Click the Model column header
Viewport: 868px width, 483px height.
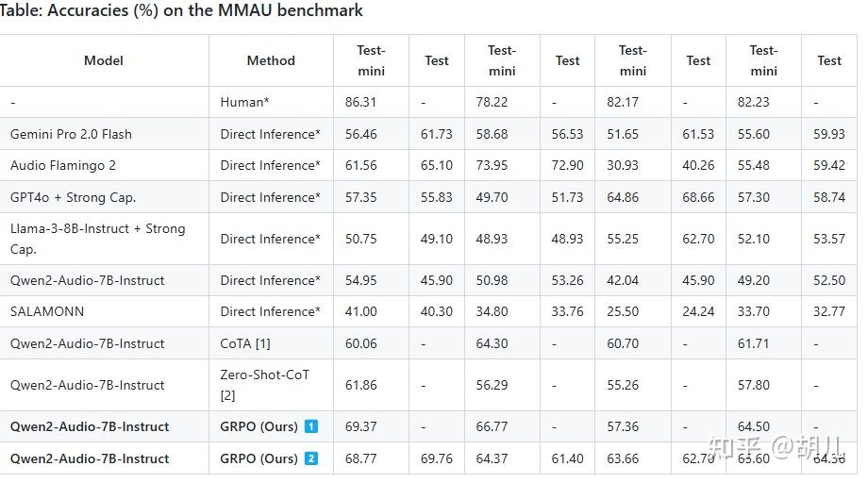pos(104,60)
